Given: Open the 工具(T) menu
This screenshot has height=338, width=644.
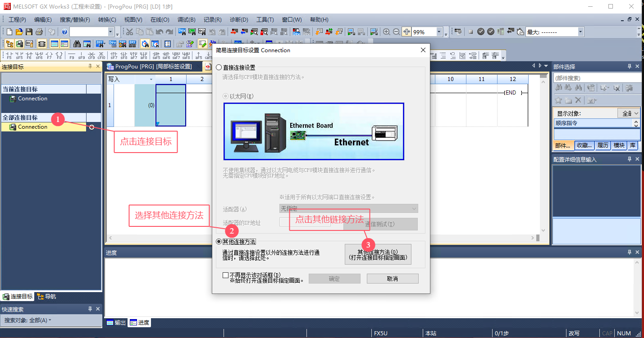Looking at the screenshot, I should pyautogui.click(x=265, y=20).
